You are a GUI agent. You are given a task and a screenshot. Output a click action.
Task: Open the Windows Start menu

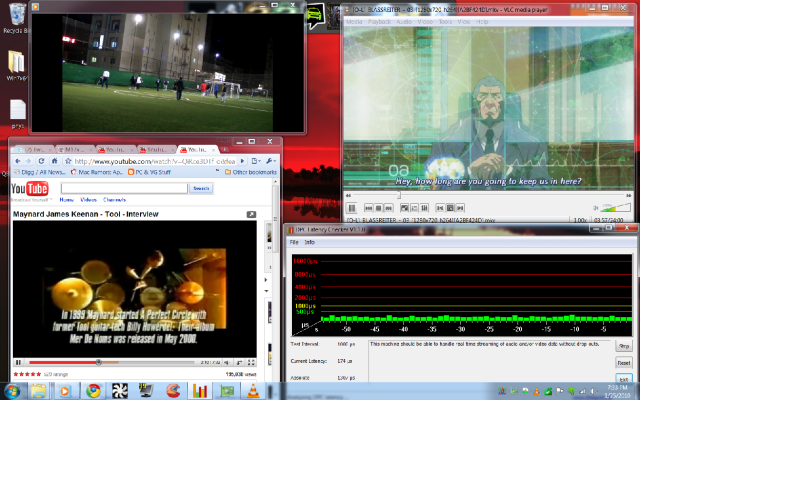point(12,391)
